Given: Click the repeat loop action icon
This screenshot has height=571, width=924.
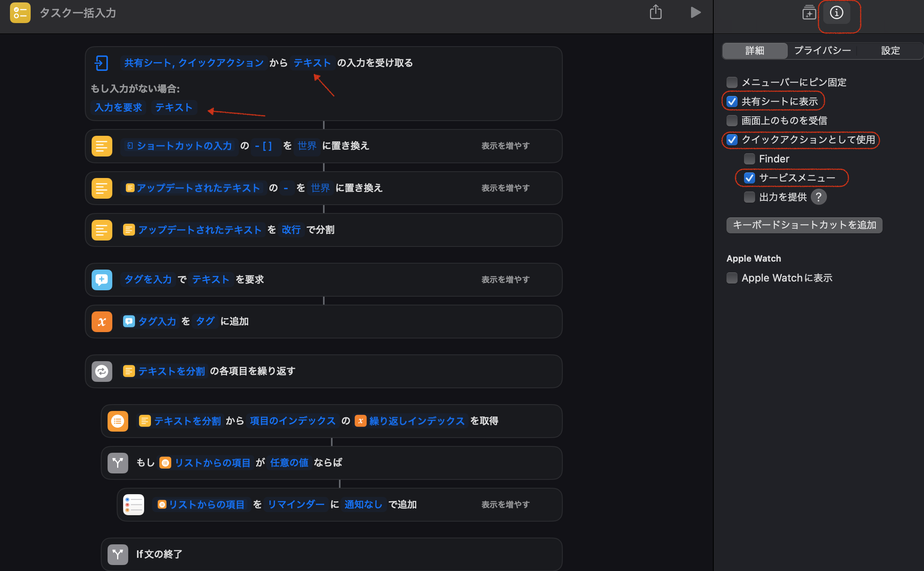Looking at the screenshot, I should 102,372.
